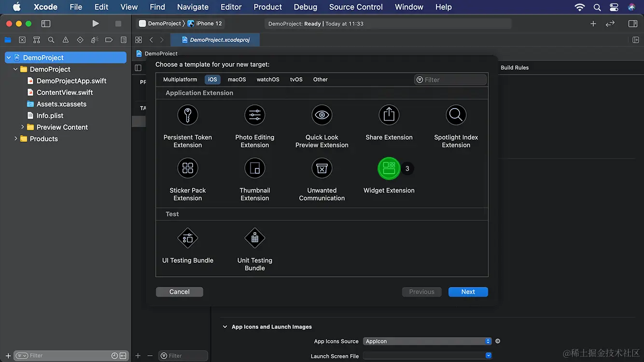
Task: Select Assets.xcassets in the navigator
Action: click(x=61, y=104)
